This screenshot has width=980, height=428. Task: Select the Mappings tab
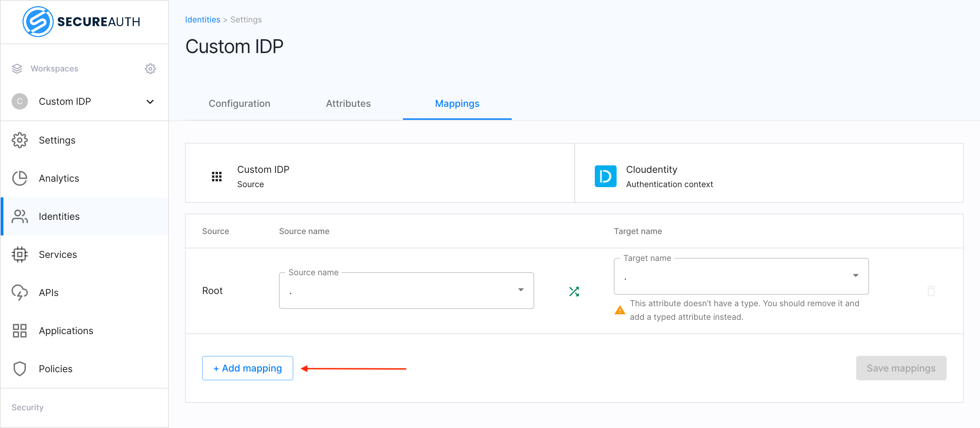(457, 103)
